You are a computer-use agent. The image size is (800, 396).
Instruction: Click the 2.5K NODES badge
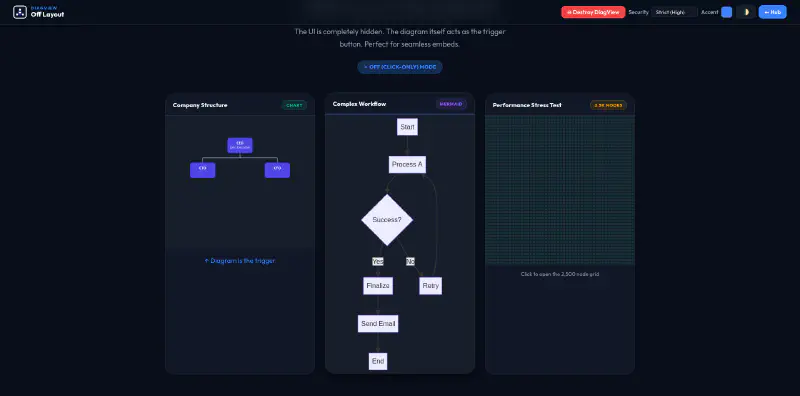(x=608, y=105)
